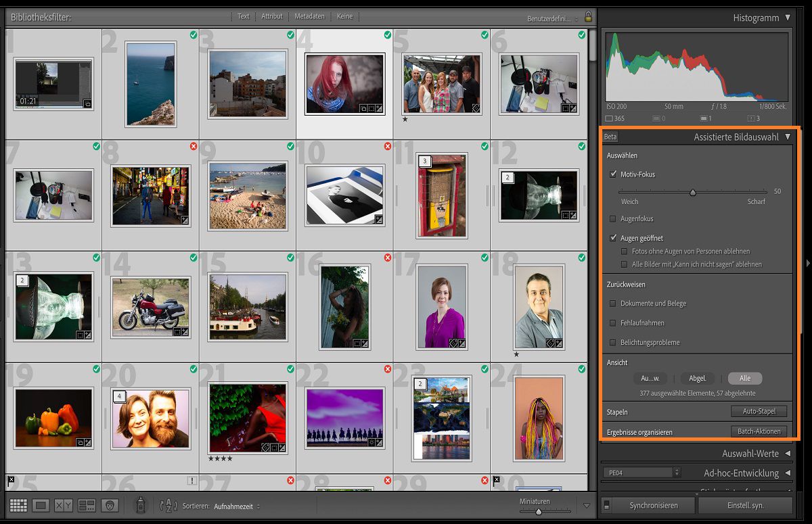
Task: Click the filter lock icon
Action: click(x=587, y=16)
